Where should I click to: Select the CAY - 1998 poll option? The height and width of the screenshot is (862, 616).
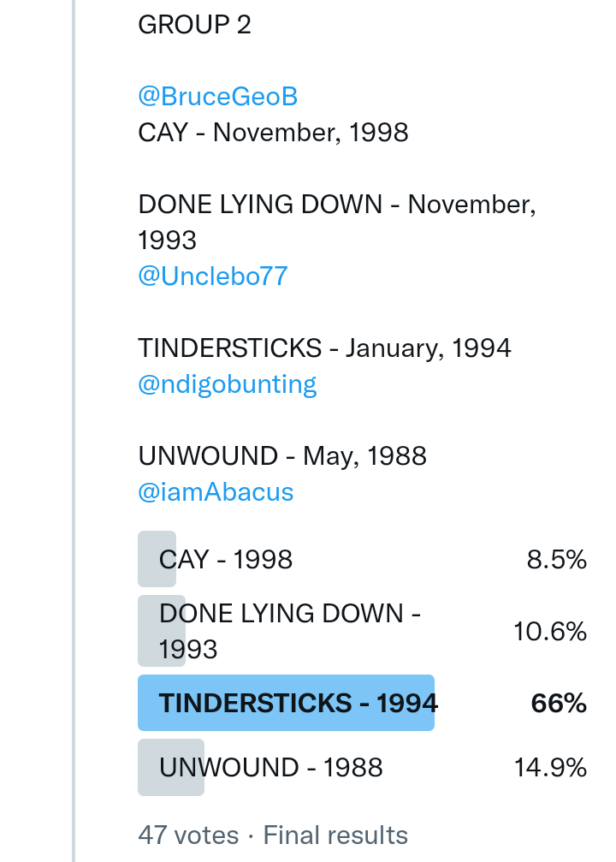click(x=226, y=560)
